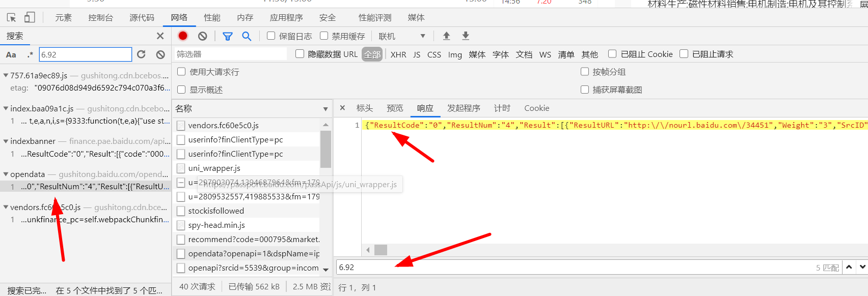Enable use large request rows

[x=181, y=71]
